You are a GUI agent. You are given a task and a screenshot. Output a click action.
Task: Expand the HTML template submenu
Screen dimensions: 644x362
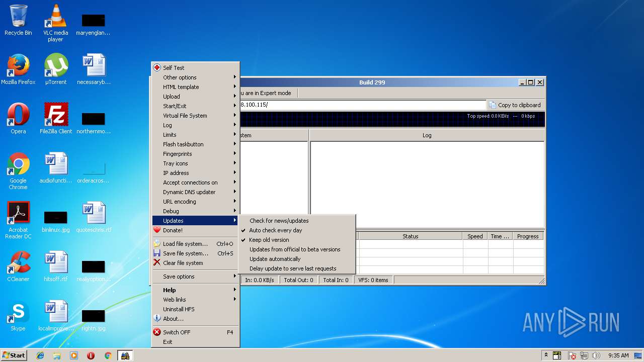(x=196, y=87)
